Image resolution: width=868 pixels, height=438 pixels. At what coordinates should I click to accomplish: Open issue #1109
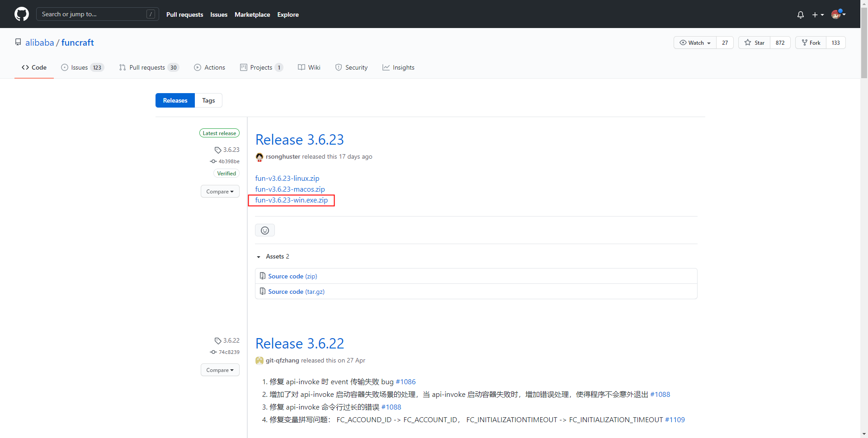point(675,420)
